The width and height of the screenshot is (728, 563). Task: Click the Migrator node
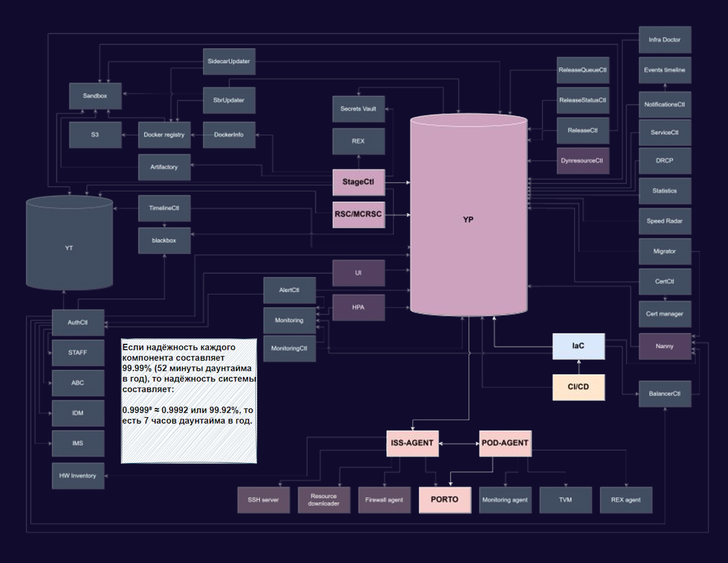[x=665, y=251]
